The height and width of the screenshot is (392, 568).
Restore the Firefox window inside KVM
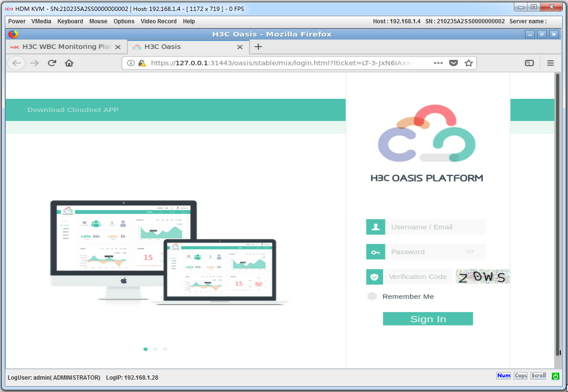tap(542, 34)
